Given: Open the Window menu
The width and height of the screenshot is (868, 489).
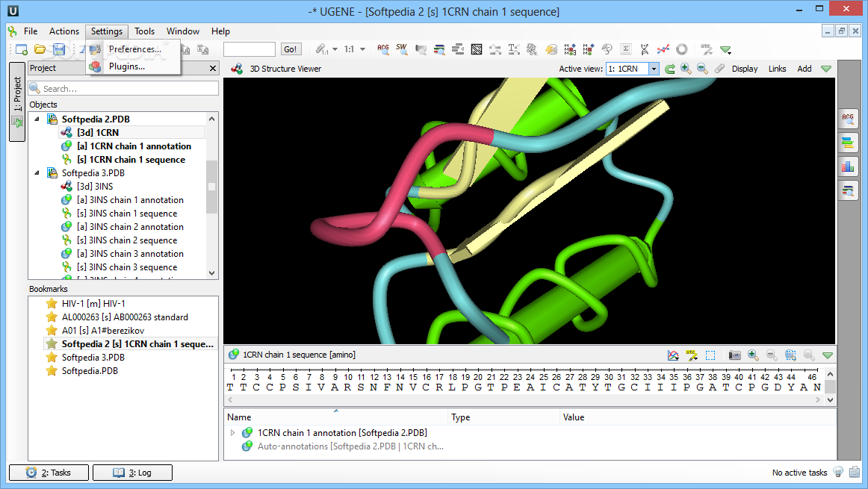Looking at the screenshot, I should point(183,31).
